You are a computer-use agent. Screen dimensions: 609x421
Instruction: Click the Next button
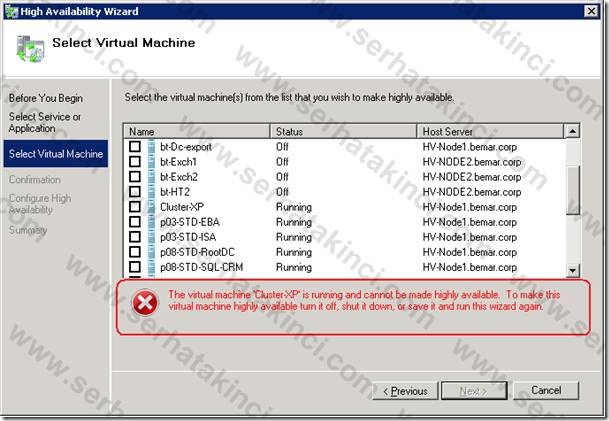pyautogui.click(x=474, y=391)
